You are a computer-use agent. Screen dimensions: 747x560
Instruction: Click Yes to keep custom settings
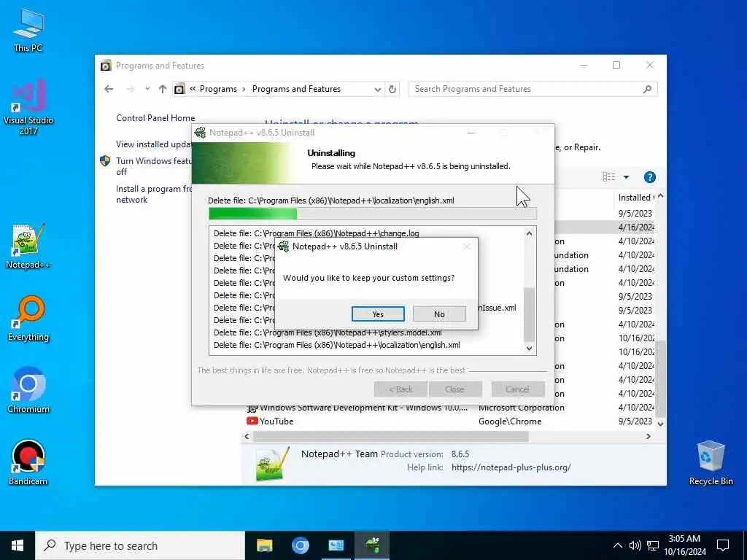pyautogui.click(x=378, y=314)
